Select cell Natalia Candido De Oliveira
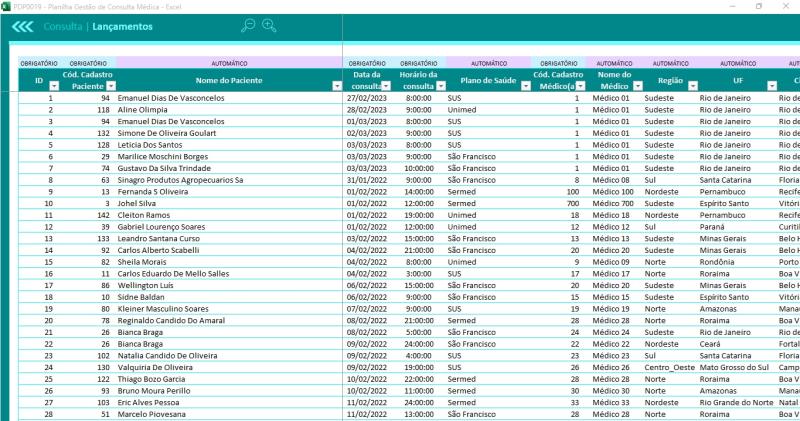The height and width of the screenshot is (421, 800). tap(229, 356)
